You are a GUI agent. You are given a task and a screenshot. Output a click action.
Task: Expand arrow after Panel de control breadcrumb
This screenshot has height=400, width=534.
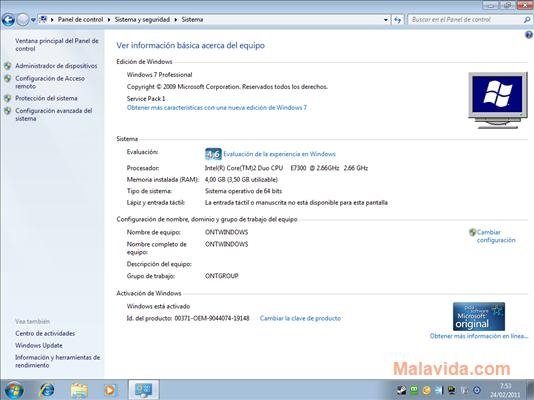(109, 20)
